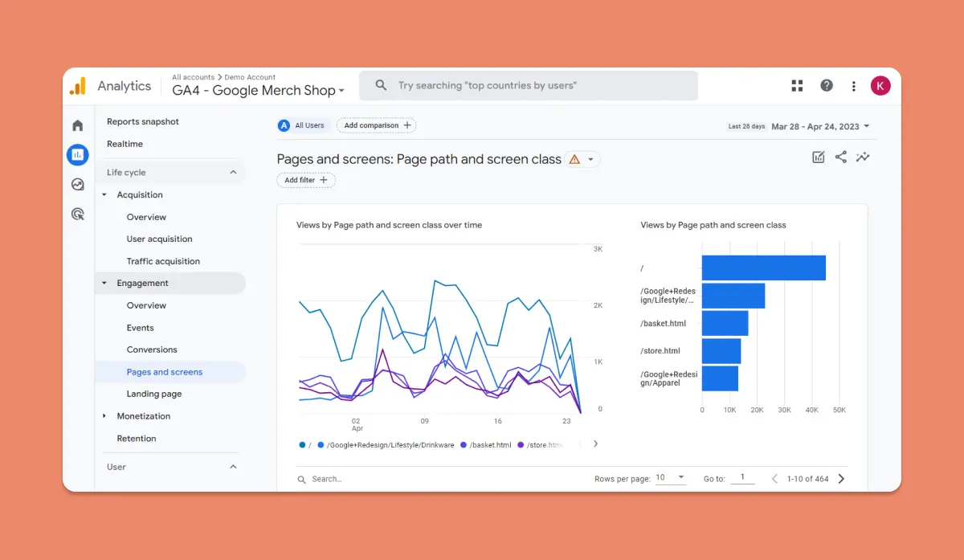The height and width of the screenshot is (560, 964).
Task: Collapse the Life cycle section
Action: pos(233,172)
